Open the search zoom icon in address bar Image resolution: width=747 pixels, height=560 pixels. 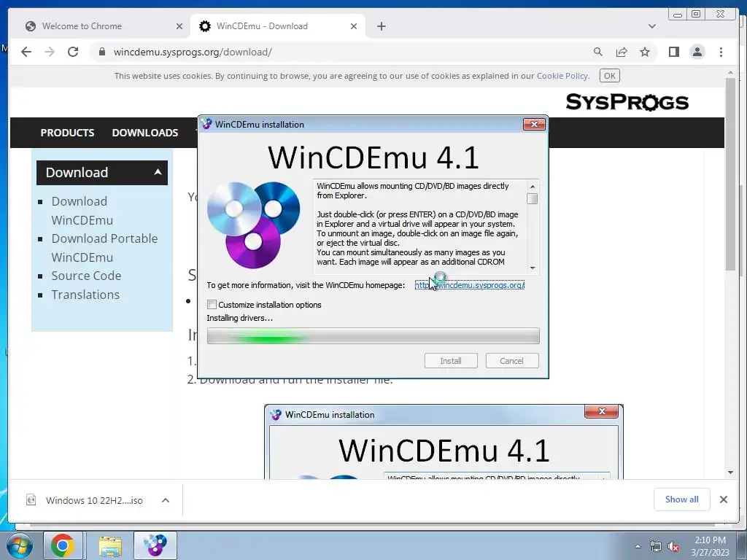pos(598,52)
